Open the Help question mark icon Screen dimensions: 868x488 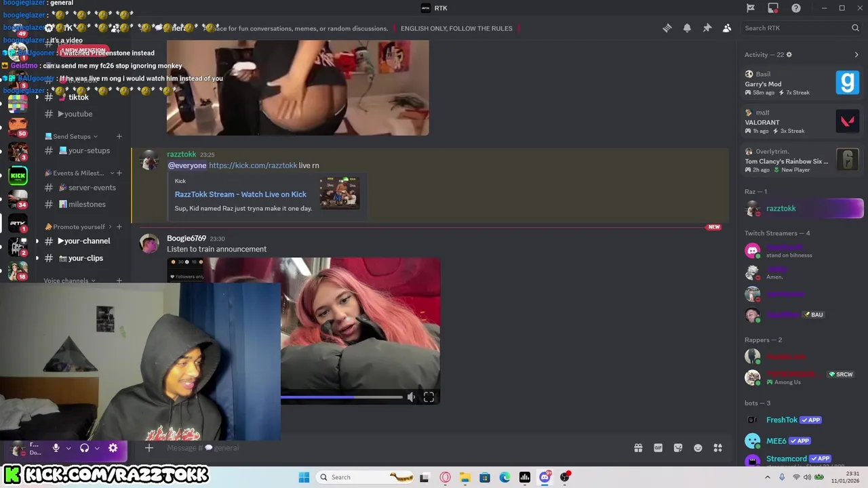tap(796, 8)
